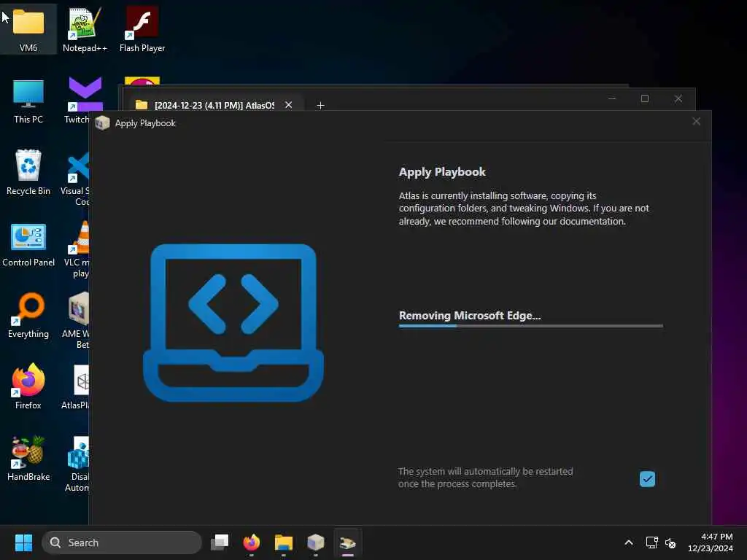This screenshot has width=747, height=560.
Task: Click the 'Apply Playbook' heading text
Action: click(442, 172)
